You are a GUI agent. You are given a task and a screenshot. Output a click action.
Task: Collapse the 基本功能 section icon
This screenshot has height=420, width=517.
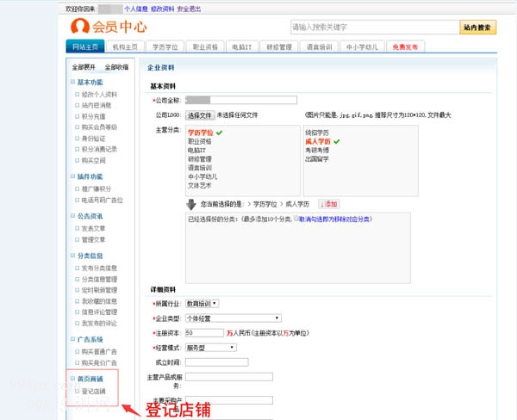coord(73,82)
